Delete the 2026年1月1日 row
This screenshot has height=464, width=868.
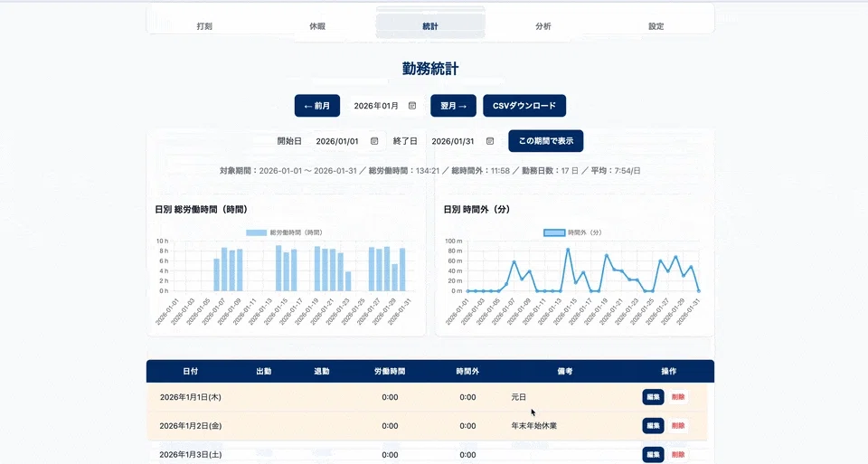[x=678, y=397]
